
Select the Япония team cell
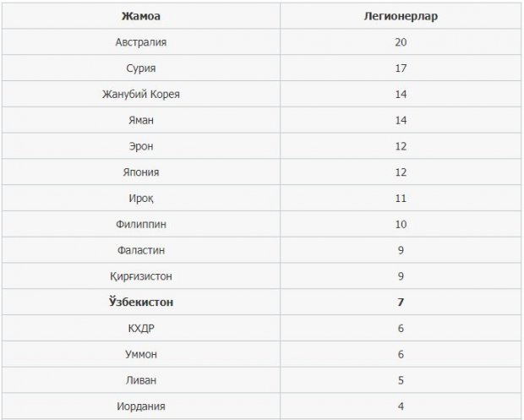tap(141, 172)
